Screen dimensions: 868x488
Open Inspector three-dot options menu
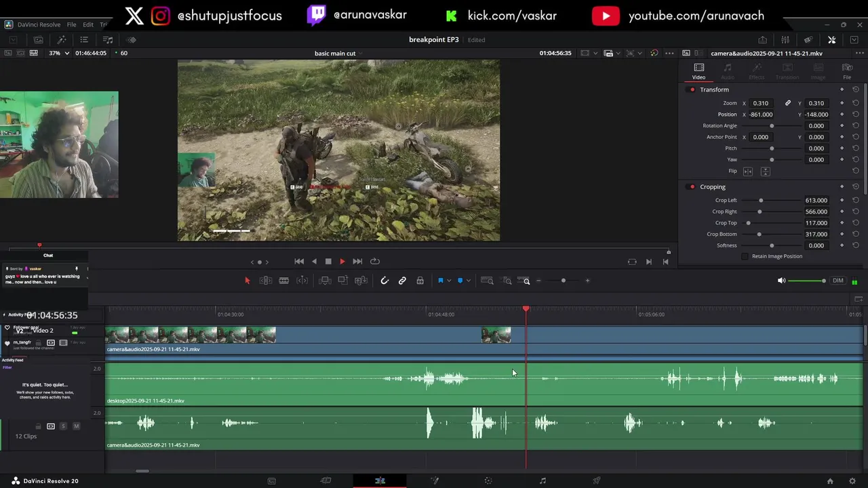click(x=859, y=54)
